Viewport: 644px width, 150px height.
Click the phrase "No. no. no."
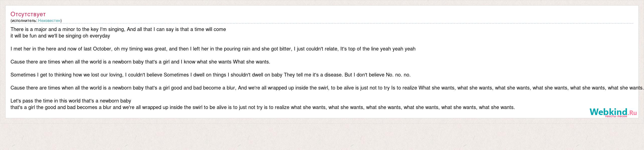tap(398, 75)
